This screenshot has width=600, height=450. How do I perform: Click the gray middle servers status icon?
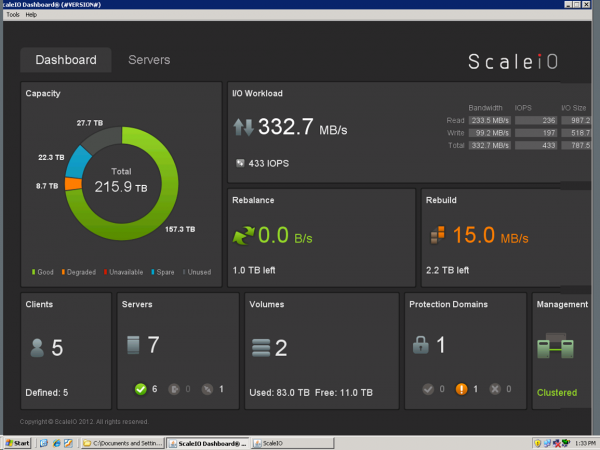tap(174, 389)
